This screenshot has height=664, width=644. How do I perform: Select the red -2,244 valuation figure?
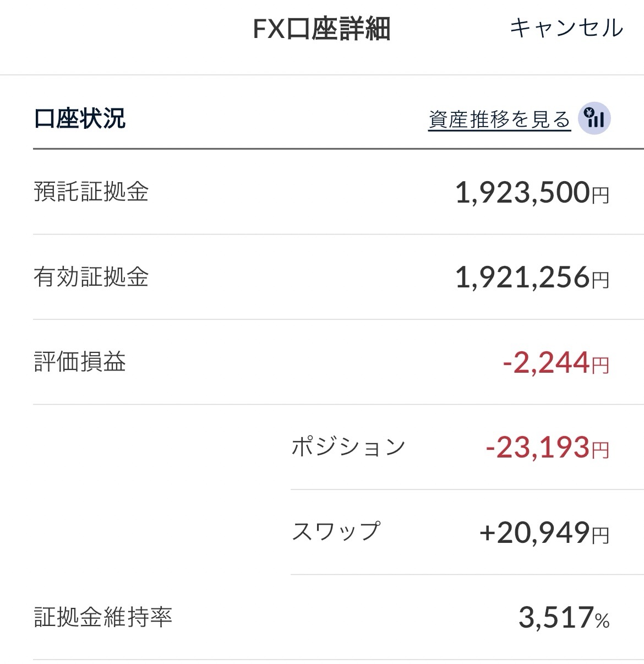[x=546, y=363]
